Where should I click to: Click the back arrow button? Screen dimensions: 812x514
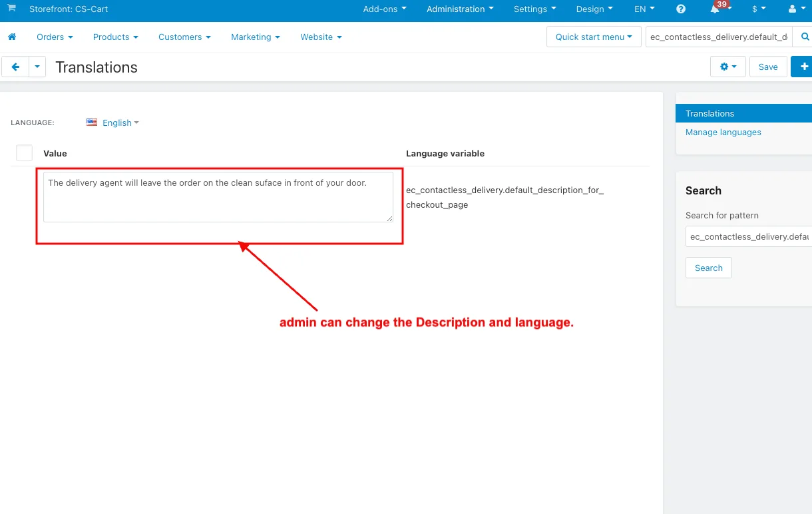[15, 67]
